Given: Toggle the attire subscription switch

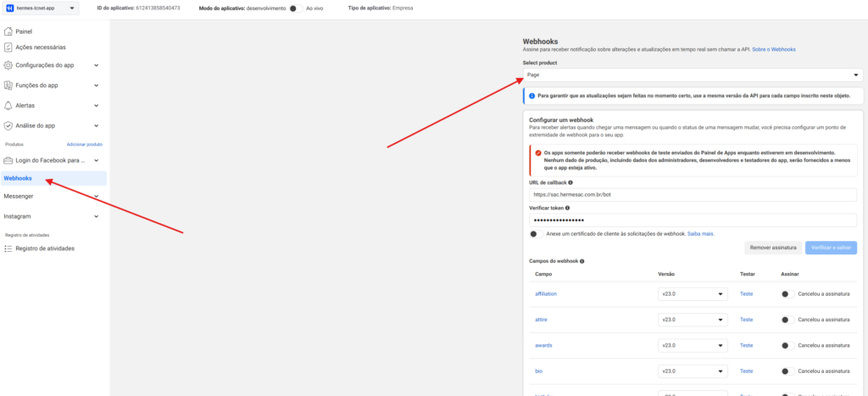Looking at the screenshot, I should click(787, 320).
